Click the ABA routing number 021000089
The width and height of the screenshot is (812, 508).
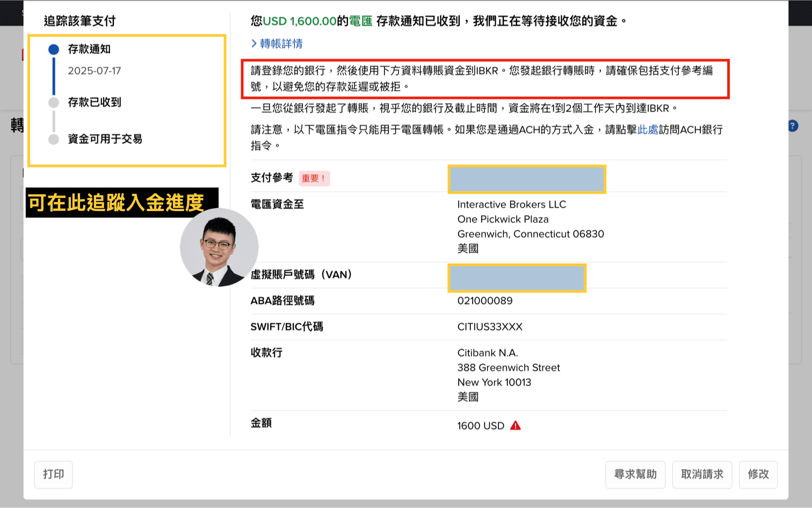tap(485, 301)
